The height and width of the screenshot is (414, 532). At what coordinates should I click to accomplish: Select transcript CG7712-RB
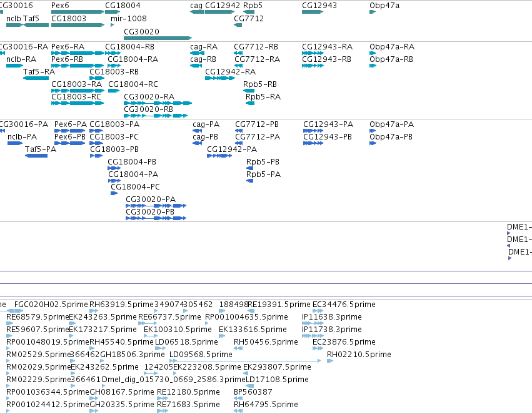(x=238, y=53)
